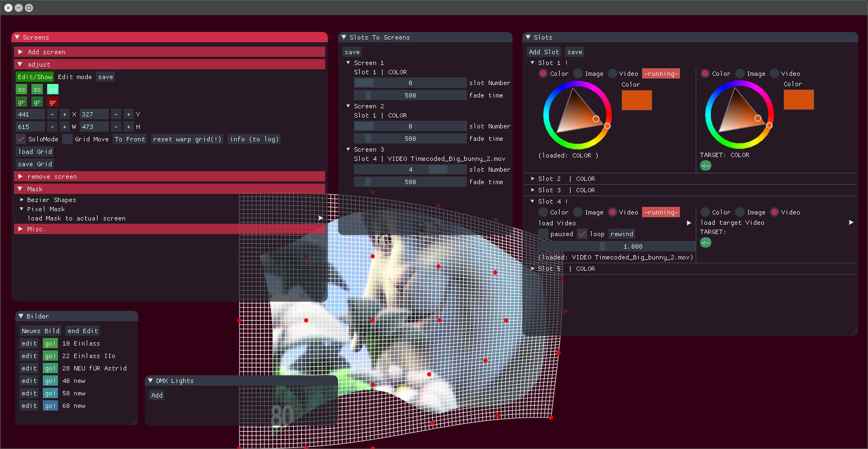Click the W width input field 615
The width and height of the screenshot is (868, 449).
click(30, 127)
